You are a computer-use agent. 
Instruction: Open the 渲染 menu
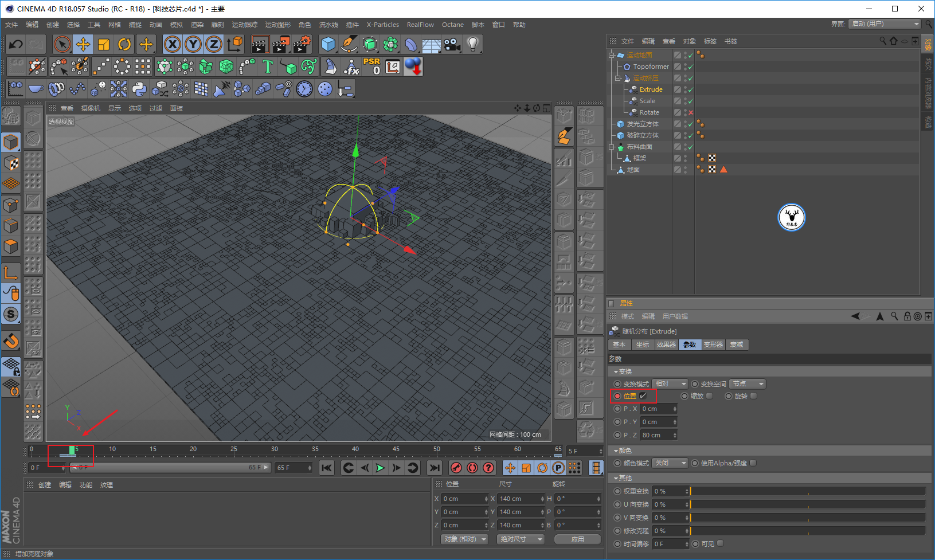click(197, 25)
